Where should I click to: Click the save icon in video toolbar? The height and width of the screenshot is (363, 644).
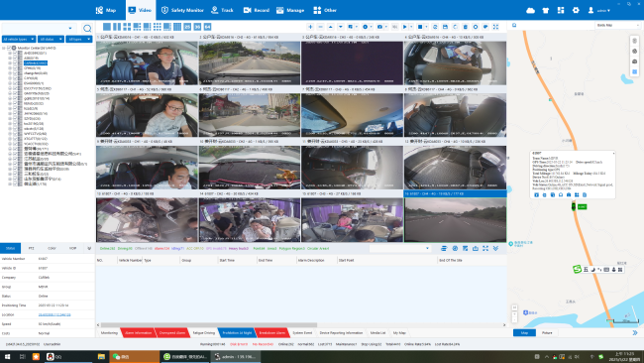pyautogui.click(x=445, y=27)
